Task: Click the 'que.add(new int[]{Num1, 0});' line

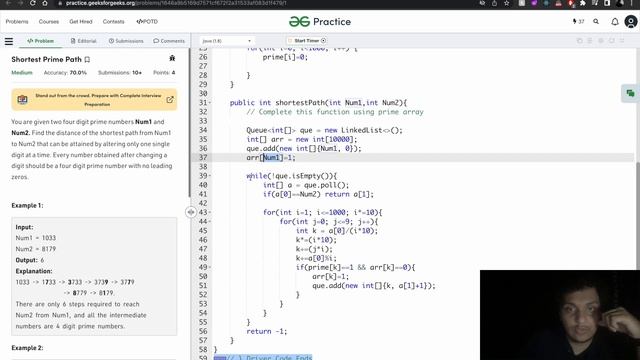Action: 304,149
